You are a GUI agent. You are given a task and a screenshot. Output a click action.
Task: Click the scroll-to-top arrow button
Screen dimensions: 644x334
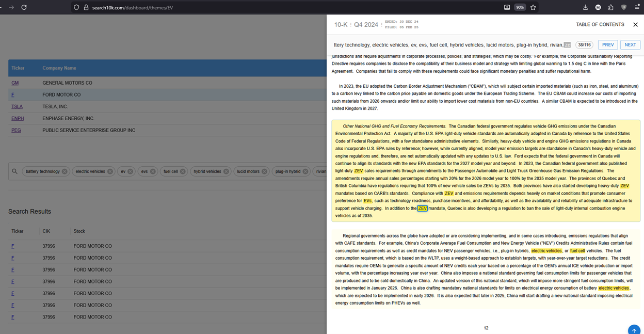point(634,330)
